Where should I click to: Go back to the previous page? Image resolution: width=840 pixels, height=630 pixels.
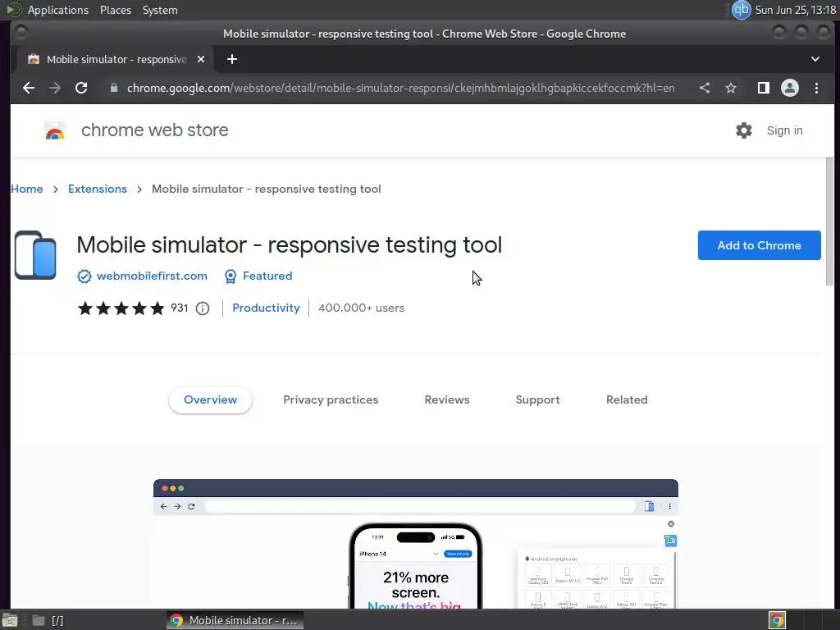[x=29, y=88]
